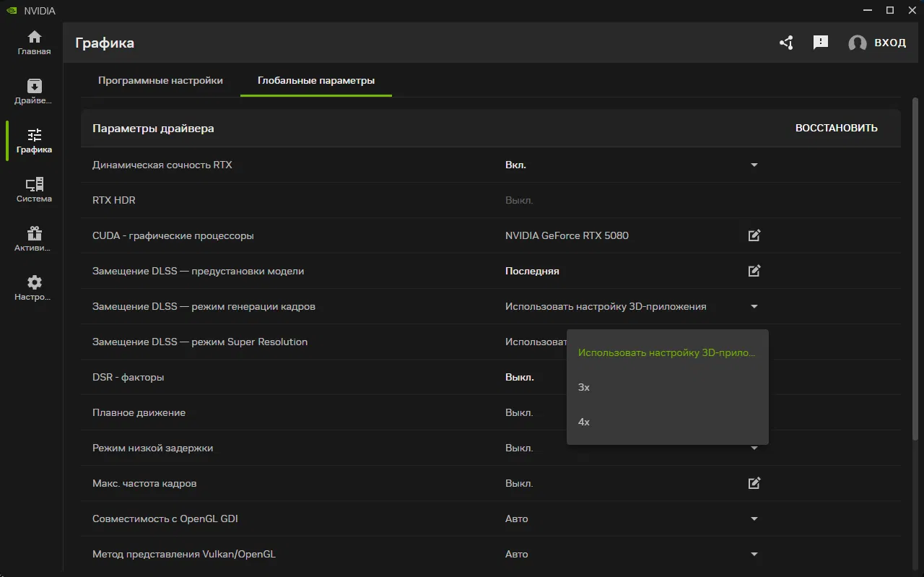Image resolution: width=924 pixels, height=577 pixels.
Task: Click the share icon in header
Action: click(x=786, y=43)
